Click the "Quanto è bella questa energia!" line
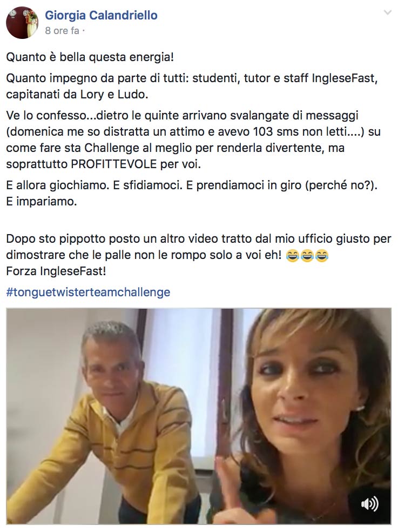The width and height of the screenshot is (398, 532). pos(90,57)
